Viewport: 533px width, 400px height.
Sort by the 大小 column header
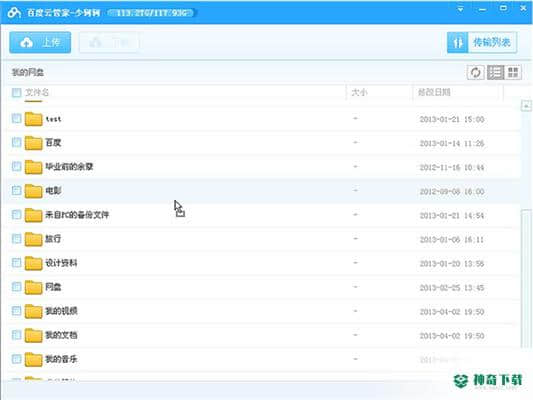[359, 92]
